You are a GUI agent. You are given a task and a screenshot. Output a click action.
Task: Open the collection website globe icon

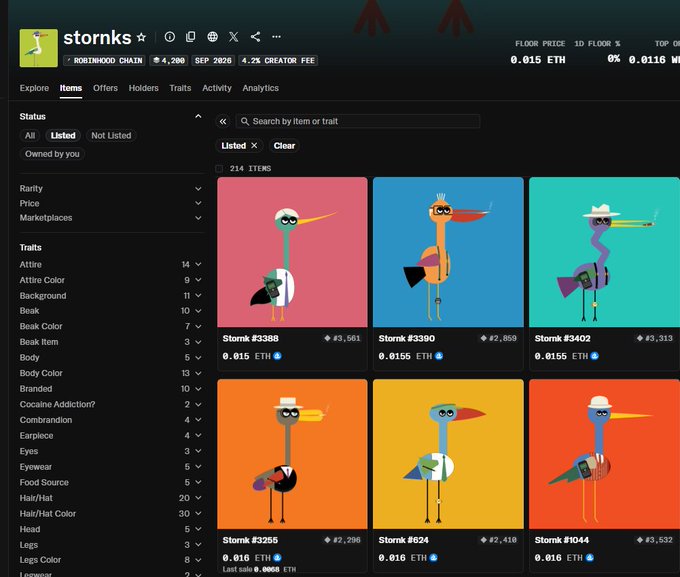pyautogui.click(x=212, y=37)
